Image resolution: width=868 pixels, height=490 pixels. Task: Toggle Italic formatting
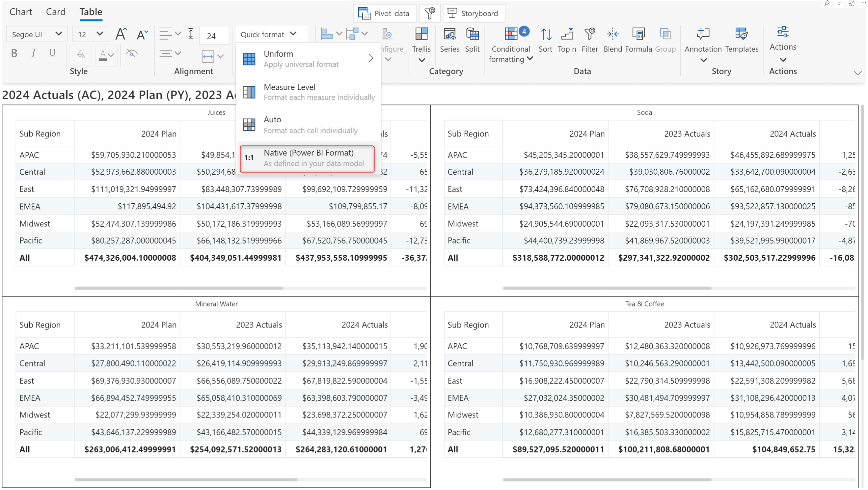click(x=33, y=53)
